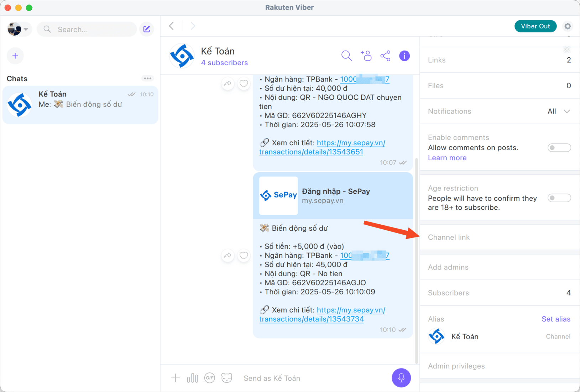The image size is (580, 392).
Task: Click Kế Toán alias row in info panel
Action: [x=500, y=336]
